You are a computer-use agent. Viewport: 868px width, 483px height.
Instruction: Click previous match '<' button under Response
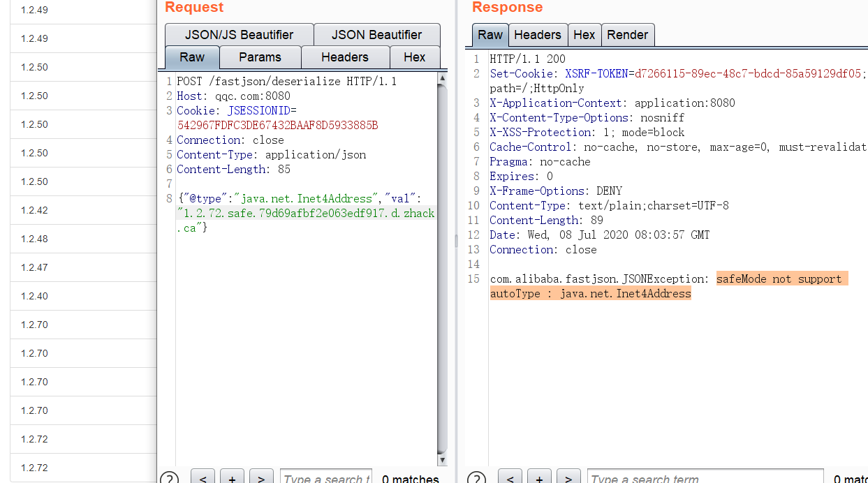pyautogui.click(x=510, y=478)
